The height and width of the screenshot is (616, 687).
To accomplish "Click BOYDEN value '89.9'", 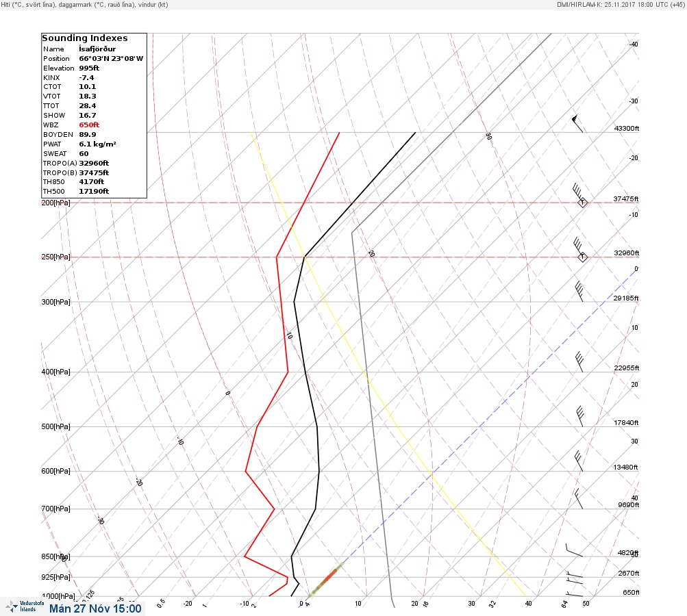I will (x=87, y=135).
